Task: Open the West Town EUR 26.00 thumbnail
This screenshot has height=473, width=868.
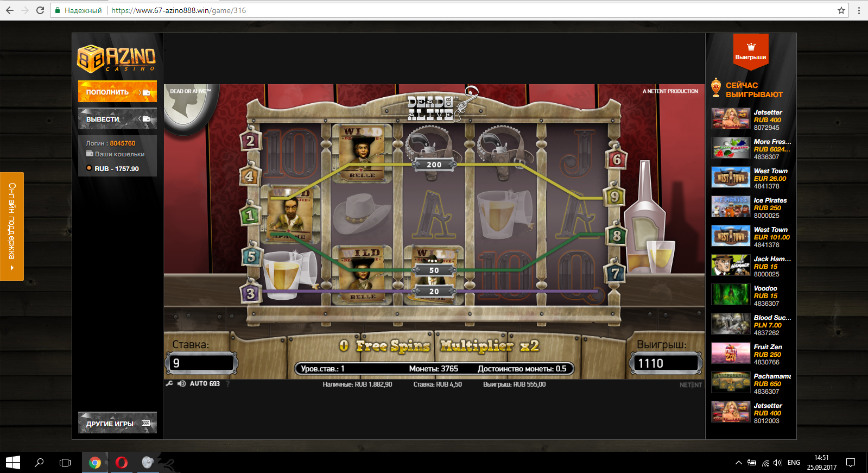Action: (731, 177)
